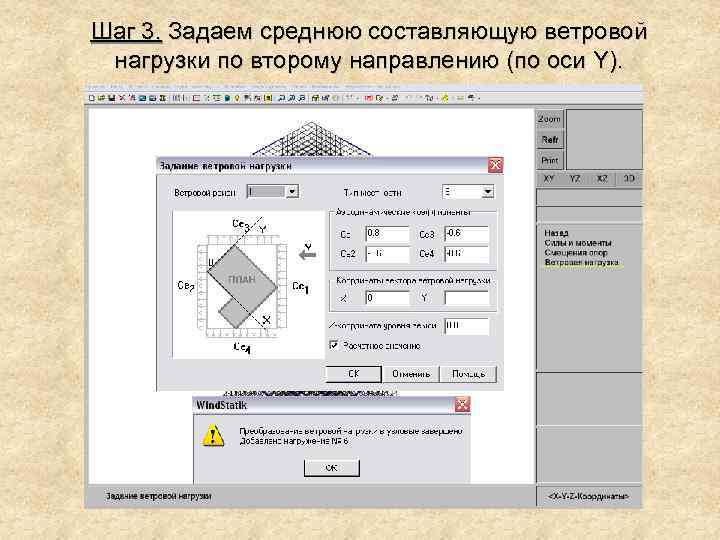Click OK in the WindStatik message
The image size is (720, 540).
pyautogui.click(x=332, y=467)
